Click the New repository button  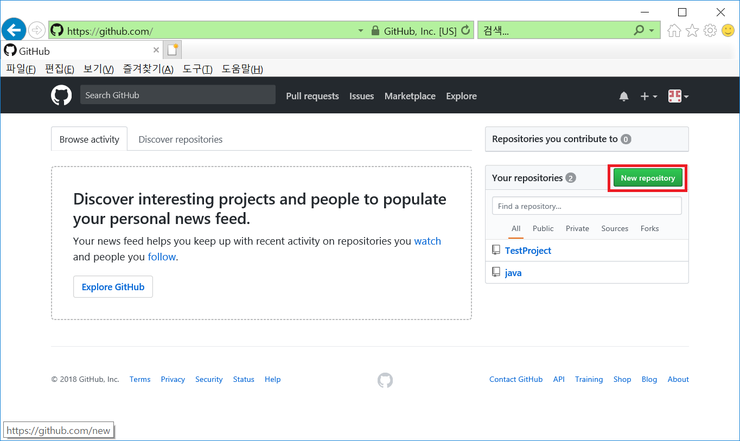[647, 178]
